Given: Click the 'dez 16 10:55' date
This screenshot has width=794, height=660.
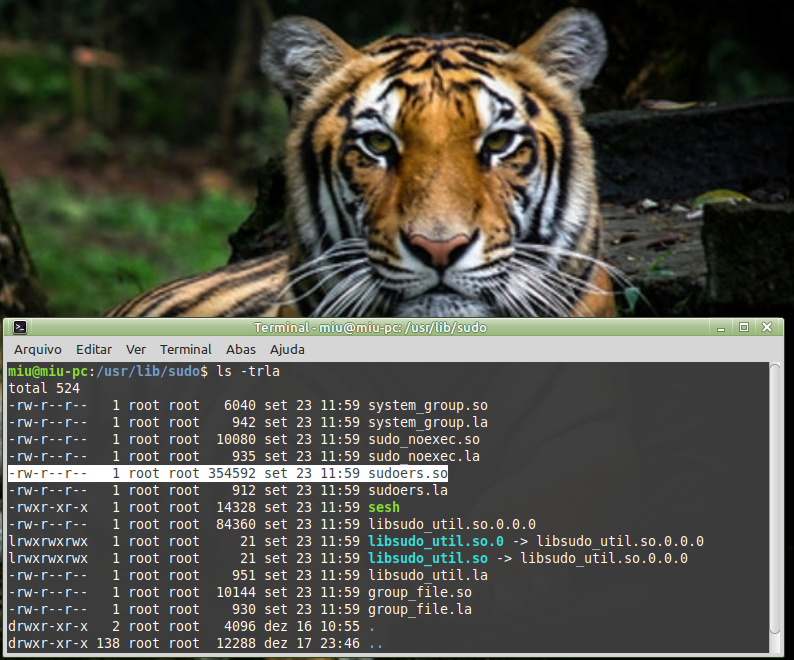Looking at the screenshot, I should pyautogui.click(x=312, y=627).
